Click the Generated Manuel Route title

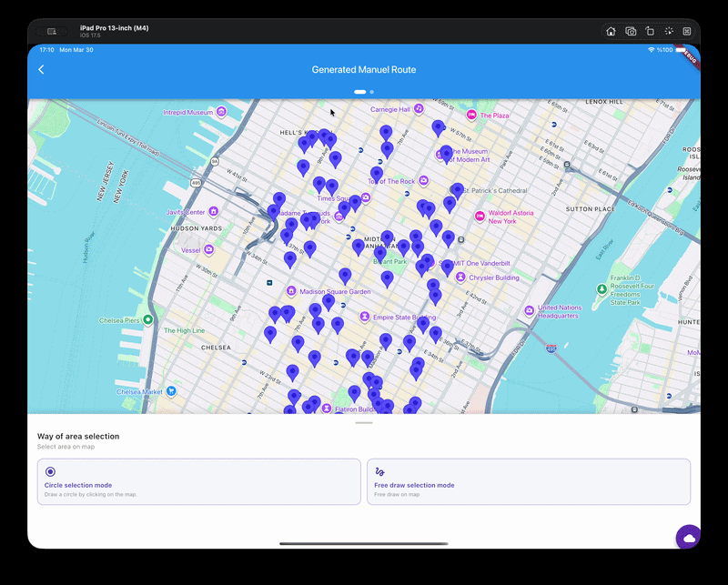coord(364,70)
